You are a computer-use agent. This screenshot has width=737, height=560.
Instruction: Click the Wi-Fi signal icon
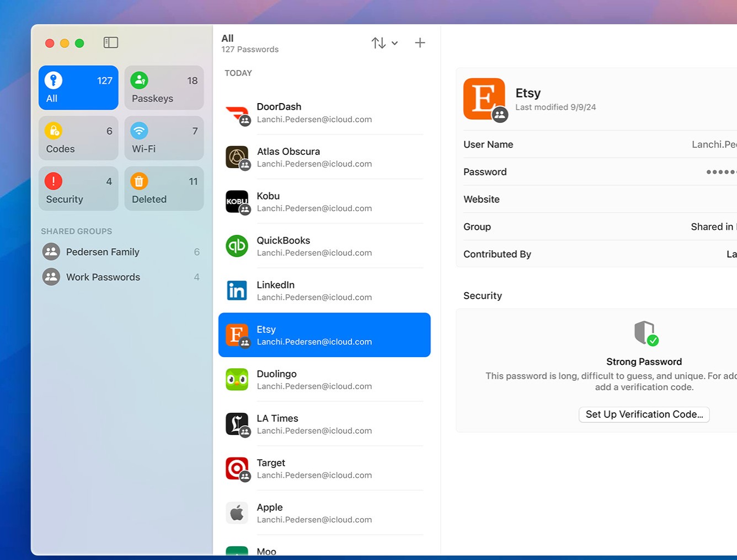139,131
